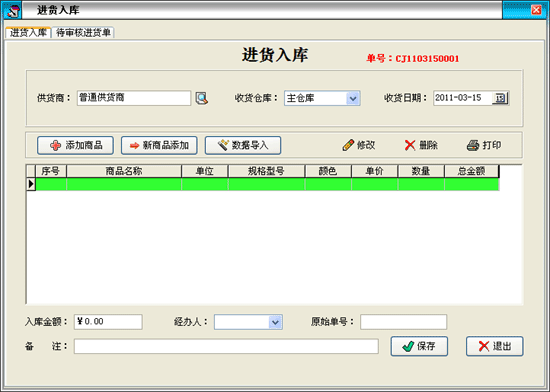
Task: Select the 总金额 column header
Action: (x=471, y=171)
